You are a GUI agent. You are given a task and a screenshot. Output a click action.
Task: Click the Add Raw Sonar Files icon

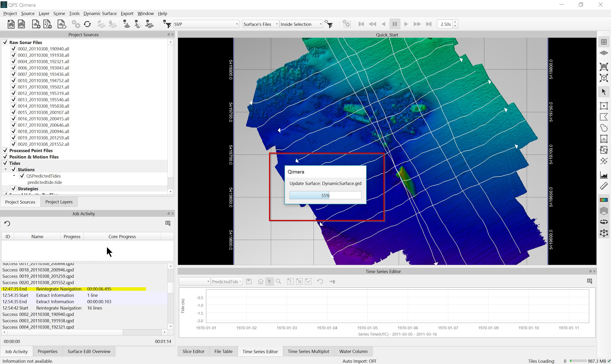(36, 24)
